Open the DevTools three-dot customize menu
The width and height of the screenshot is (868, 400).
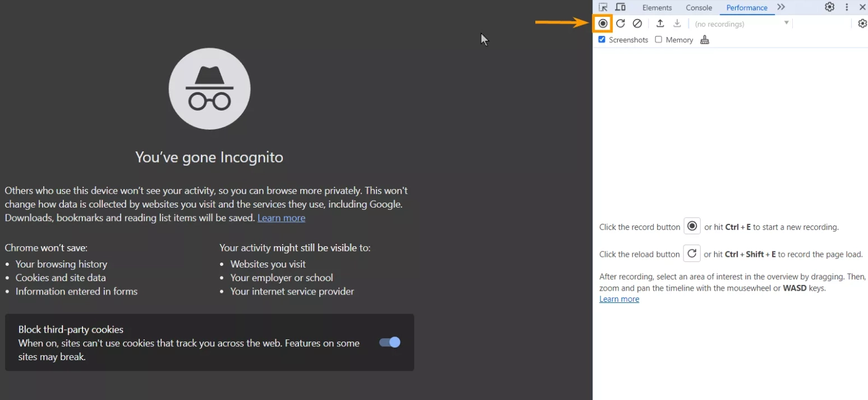click(847, 7)
